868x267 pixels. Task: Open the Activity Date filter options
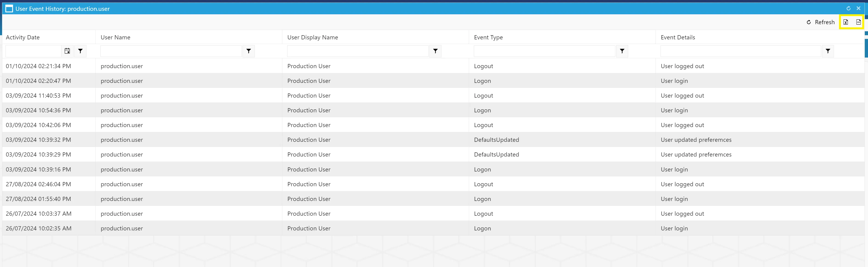80,51
